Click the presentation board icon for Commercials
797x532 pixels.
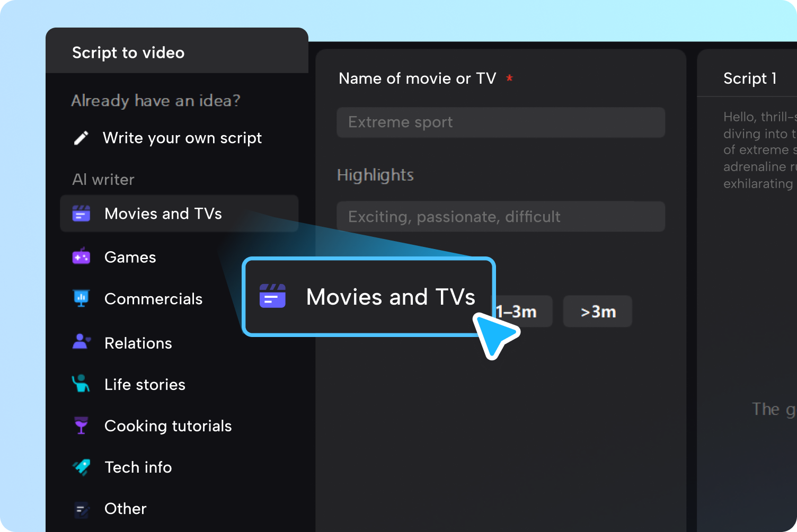tap(81, 298)
